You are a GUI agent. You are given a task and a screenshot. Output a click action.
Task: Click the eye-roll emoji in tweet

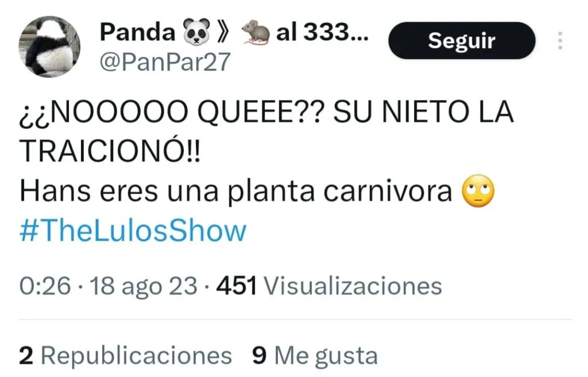tap(478, 191)
